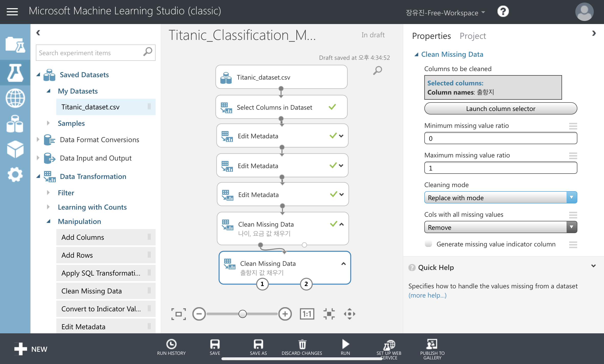Open Trained Models cube sidebar icon
Viewport: 604px width, 364px height.
tap(15, 149)
